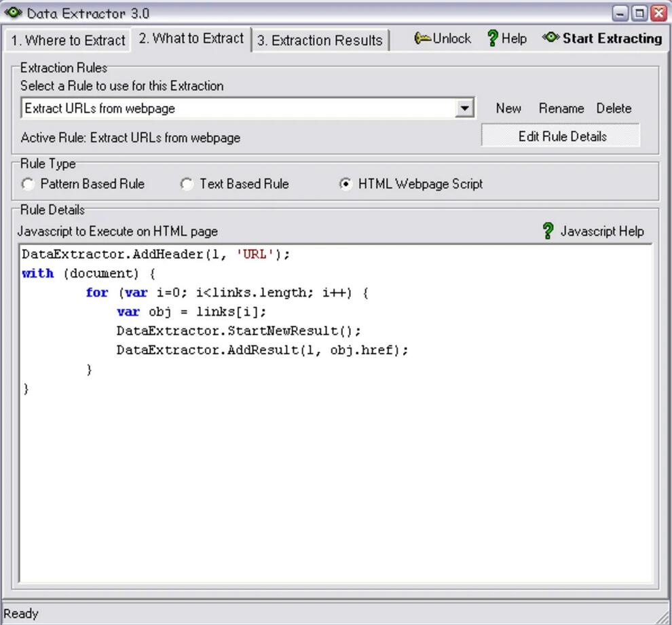
Task: Click the Active Rule label text
Action: click(130, 138)
